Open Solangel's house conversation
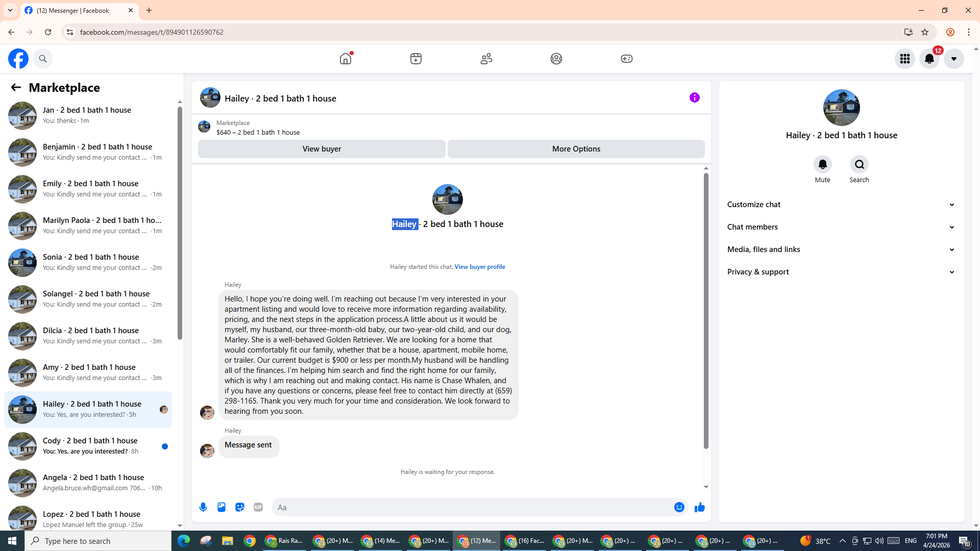980x551 pixels. 88,299
